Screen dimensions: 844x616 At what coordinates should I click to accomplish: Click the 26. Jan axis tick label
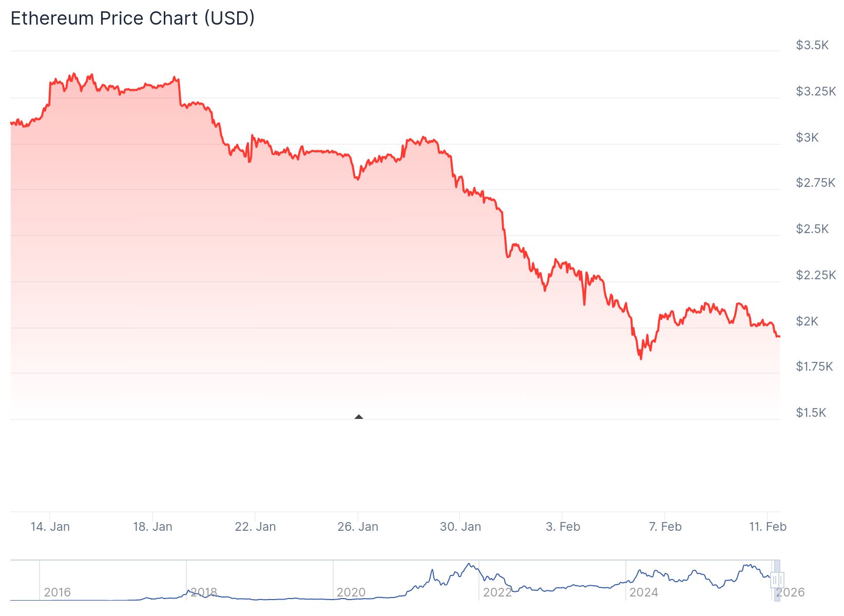358,527
